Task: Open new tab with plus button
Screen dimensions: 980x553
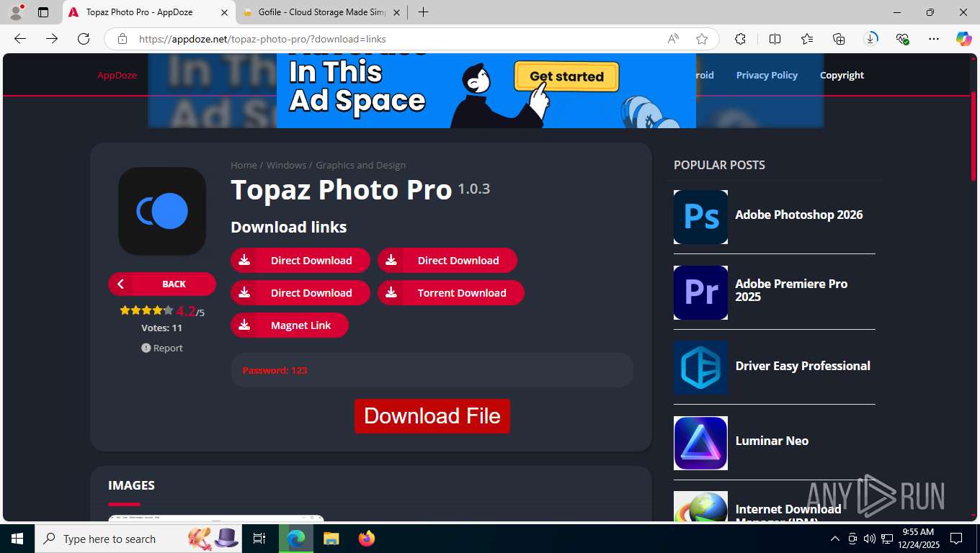Action: coord(423,12)
